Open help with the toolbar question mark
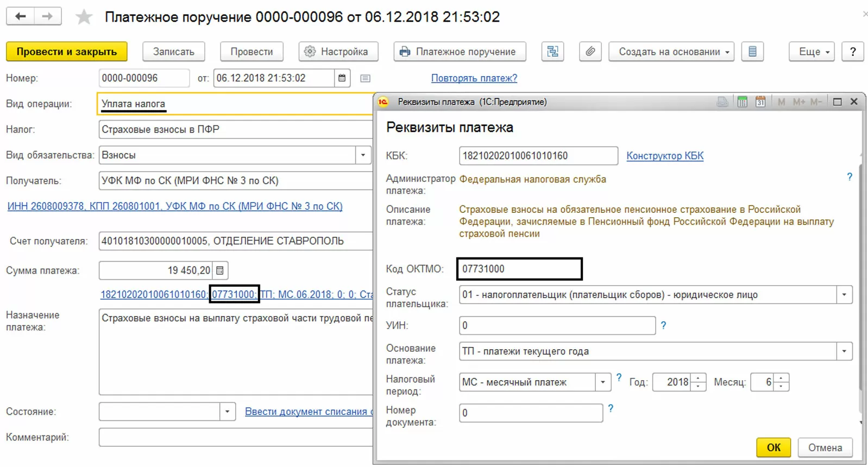 pos(853,52)
